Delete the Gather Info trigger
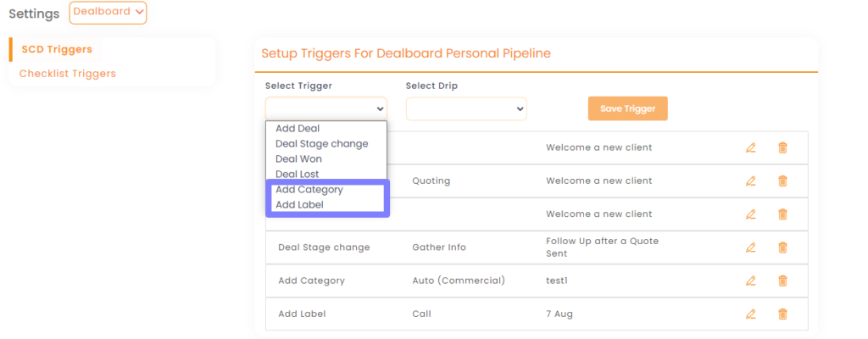This screenshot has height=339, width=868. [x=782, y=247]
